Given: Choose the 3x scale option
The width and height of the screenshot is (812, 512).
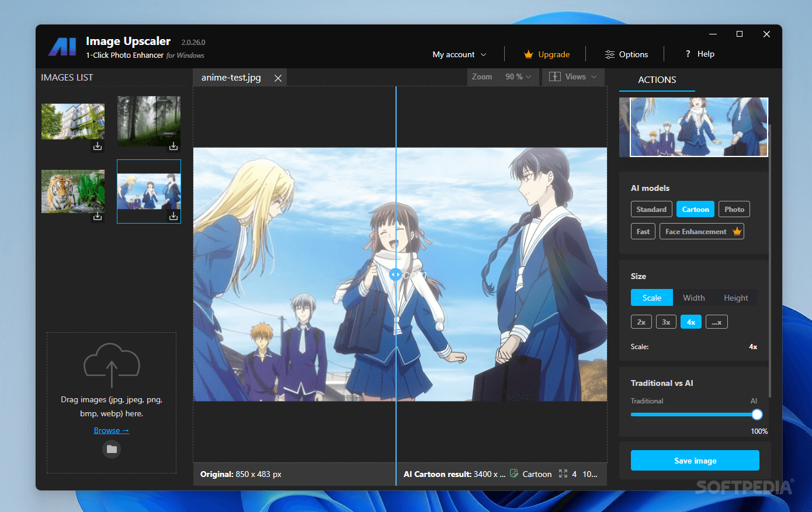Looking at the screenshot, I should pos(666,322).
